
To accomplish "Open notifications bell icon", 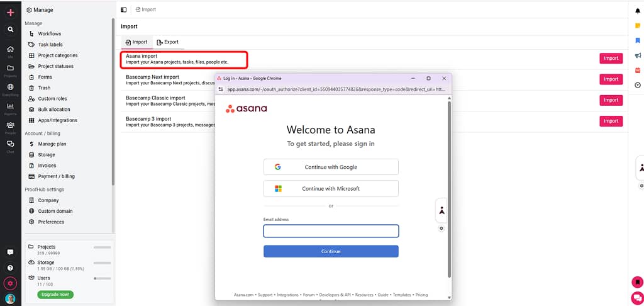I will coord(638,11).
